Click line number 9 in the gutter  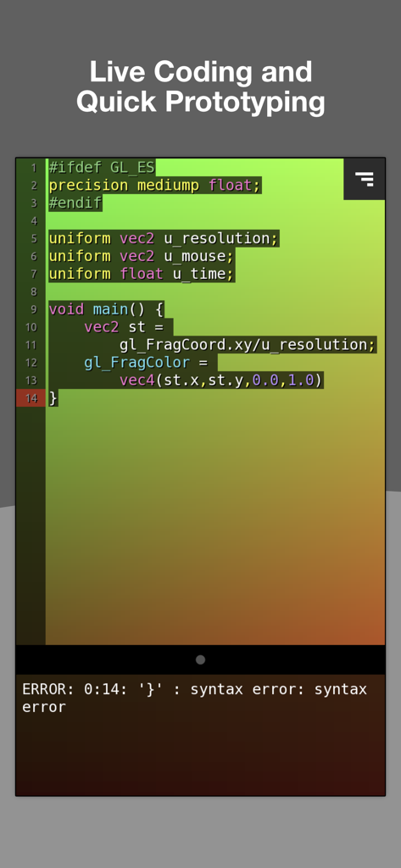33,309
